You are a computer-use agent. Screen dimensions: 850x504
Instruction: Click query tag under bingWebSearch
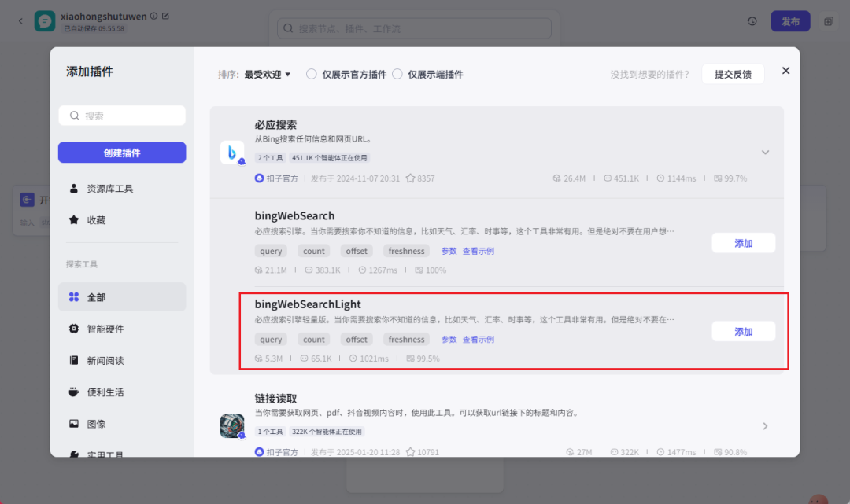pos(271,251)
